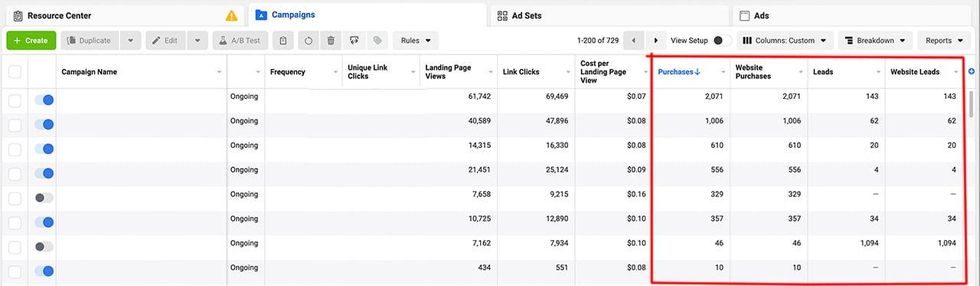Click the circular revert icon
The width and height of the screenshot is (980, 286).
(x=308, y=41)
